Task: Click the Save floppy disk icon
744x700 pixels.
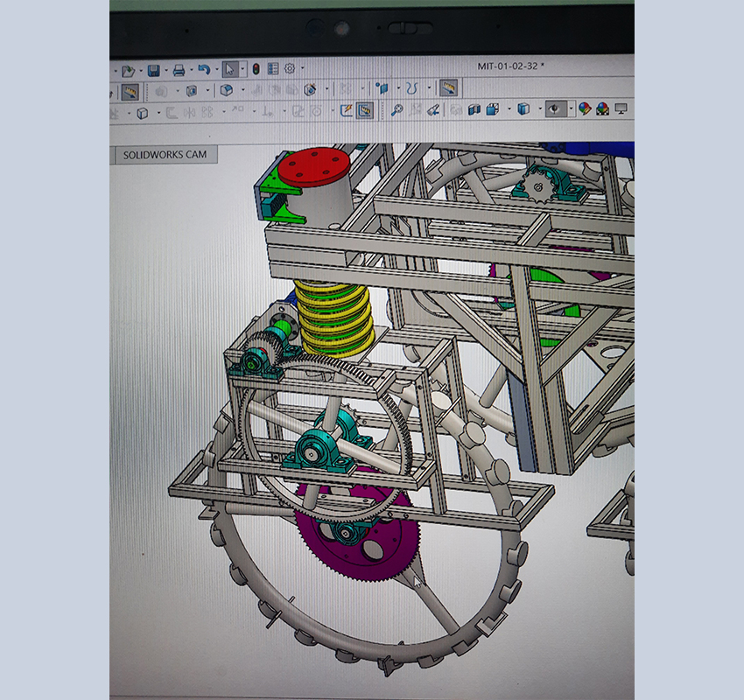Action: pyautogui.click(x=153, y=70)
